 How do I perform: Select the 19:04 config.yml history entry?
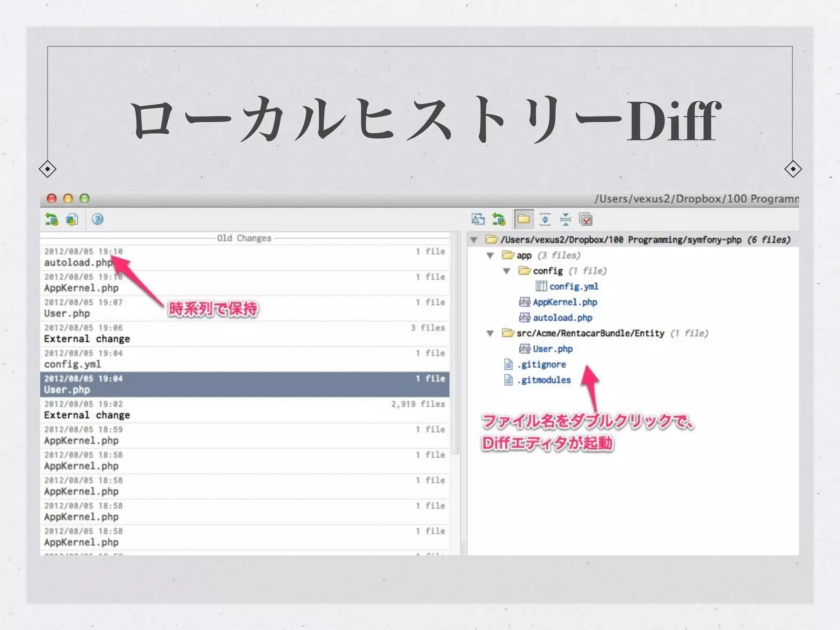coord(245,359)
